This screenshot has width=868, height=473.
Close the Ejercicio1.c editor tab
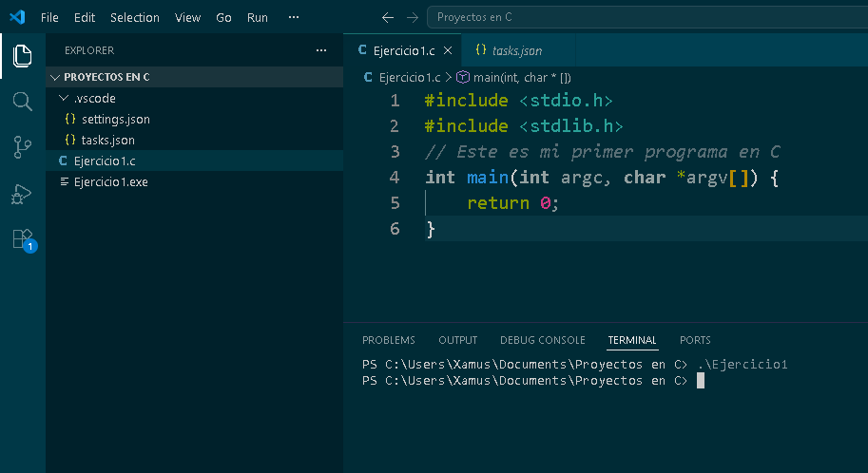(448, 50)
